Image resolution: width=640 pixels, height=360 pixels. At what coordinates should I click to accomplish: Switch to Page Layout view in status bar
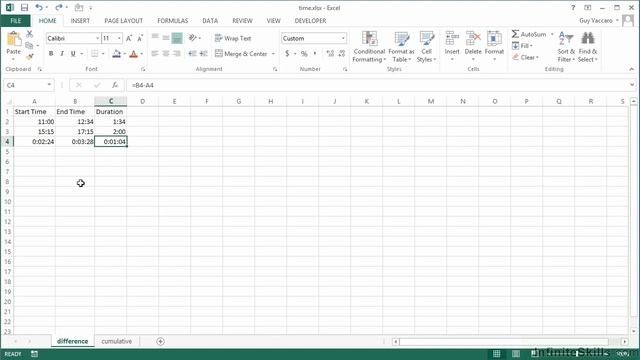pyautogui.click(x=516, y=353)
